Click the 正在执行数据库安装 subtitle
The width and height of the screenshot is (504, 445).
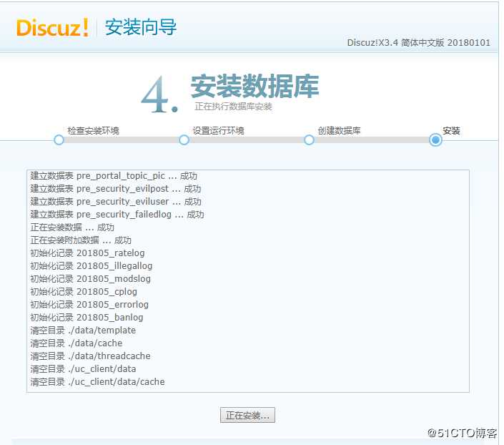pyautogui.click(x=233, y=107)
